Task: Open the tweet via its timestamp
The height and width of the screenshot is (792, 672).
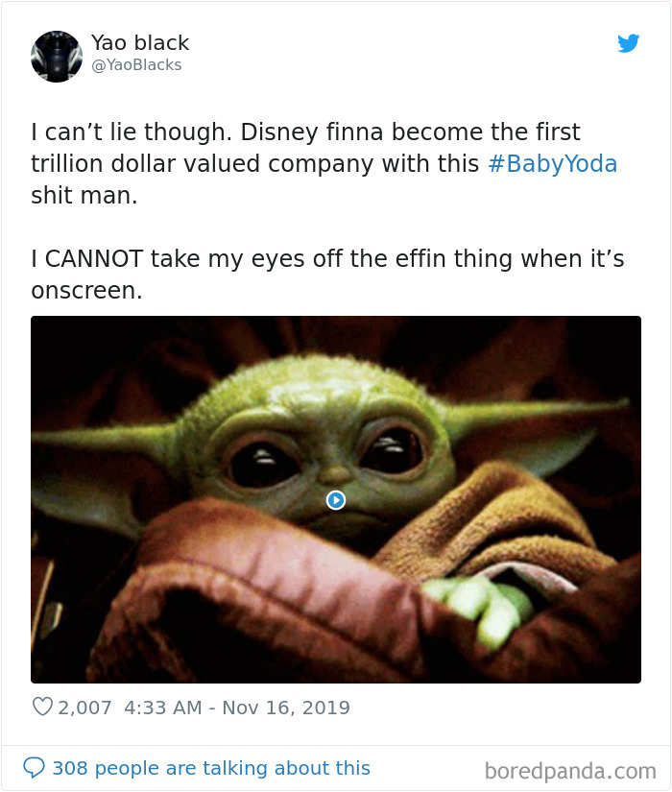Action: [x=236, y=708]
